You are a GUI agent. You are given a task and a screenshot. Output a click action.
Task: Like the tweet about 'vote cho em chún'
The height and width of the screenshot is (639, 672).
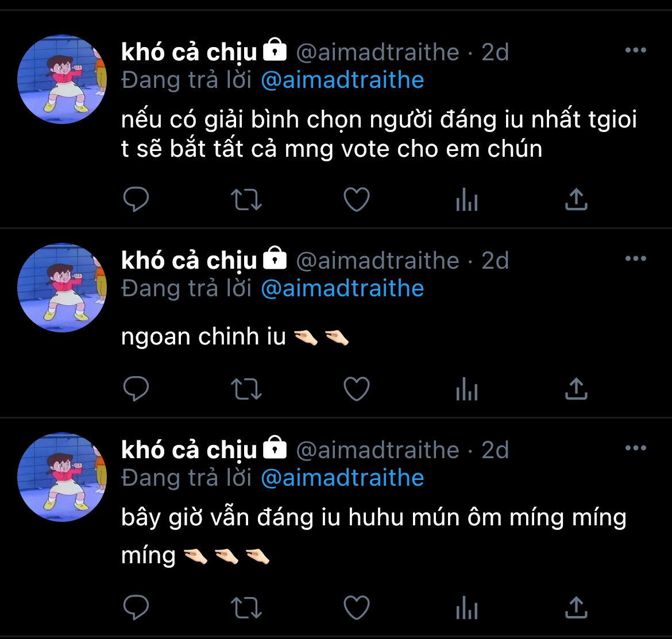[357, 200]
